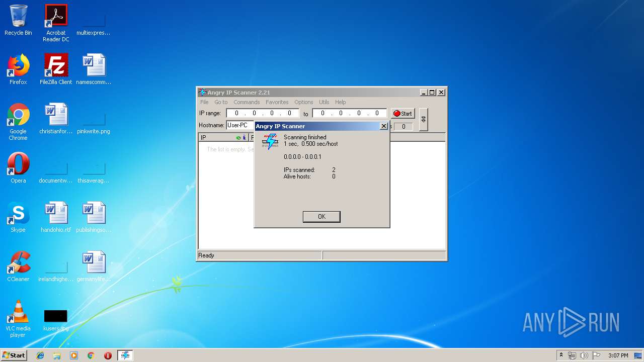Click the ending IP range field

(350, 114)
